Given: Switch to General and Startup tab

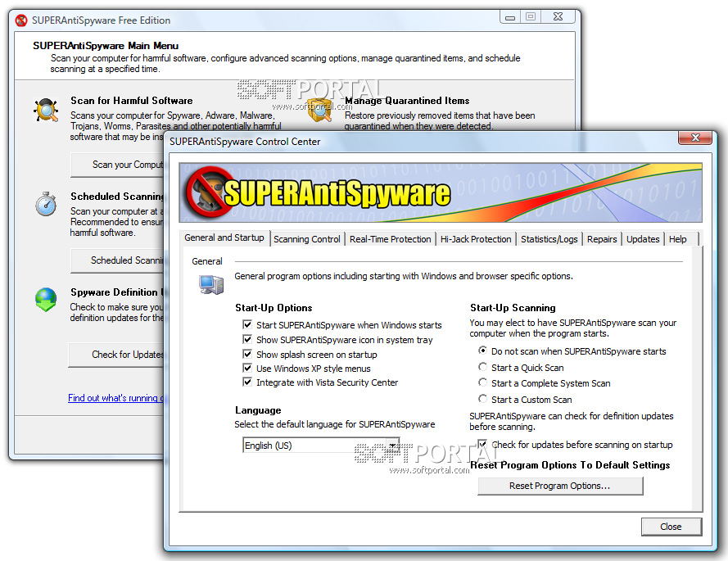Looking at the screenshot, I should tap(224, 238).
